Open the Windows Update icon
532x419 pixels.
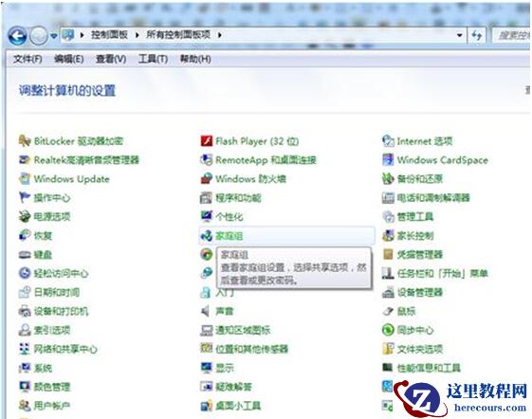coord(25,179)
